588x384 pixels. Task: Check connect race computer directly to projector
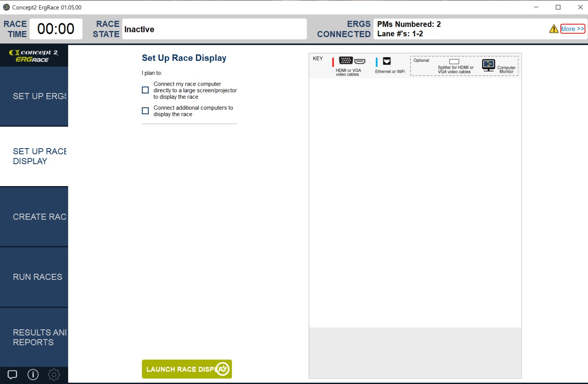pyautogui.click(x=145, y=90)
